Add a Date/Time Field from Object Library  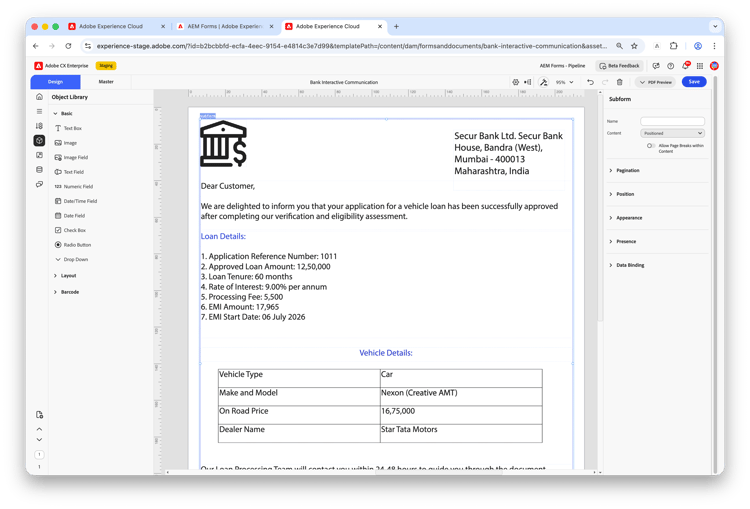pyautogui.click(x=76, y=201)
